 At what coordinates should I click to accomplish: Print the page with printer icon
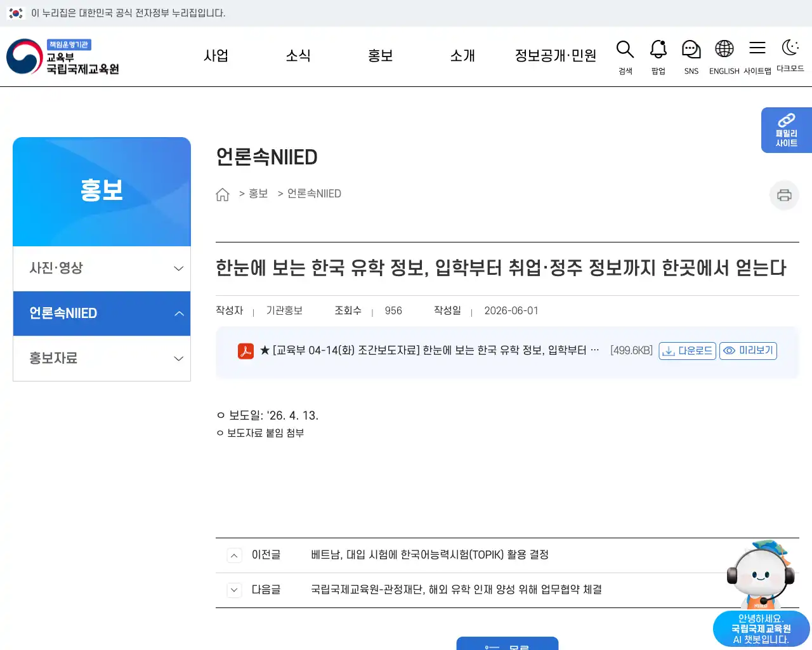pyautogui.click(x=784, y=195)
